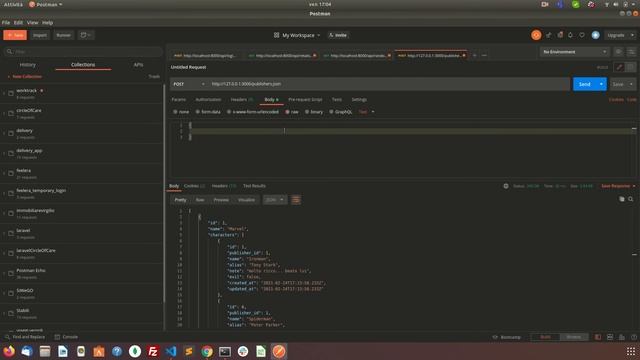Viewport: 640px width, 360px height.
Task: Open the Help icon in the dock
Action: pos(117,351)
